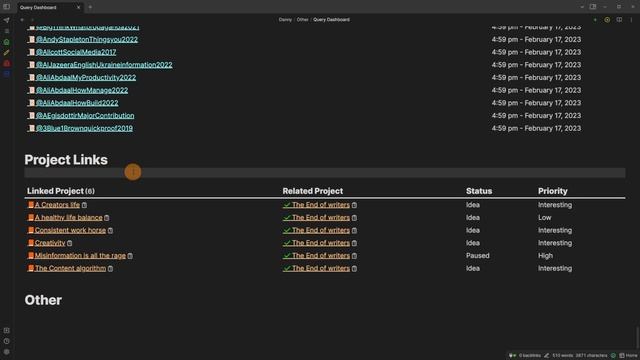The width and height of the screenshot is (640, 360).
Task: Select the Low priority cell
Action: pos(544,218)
